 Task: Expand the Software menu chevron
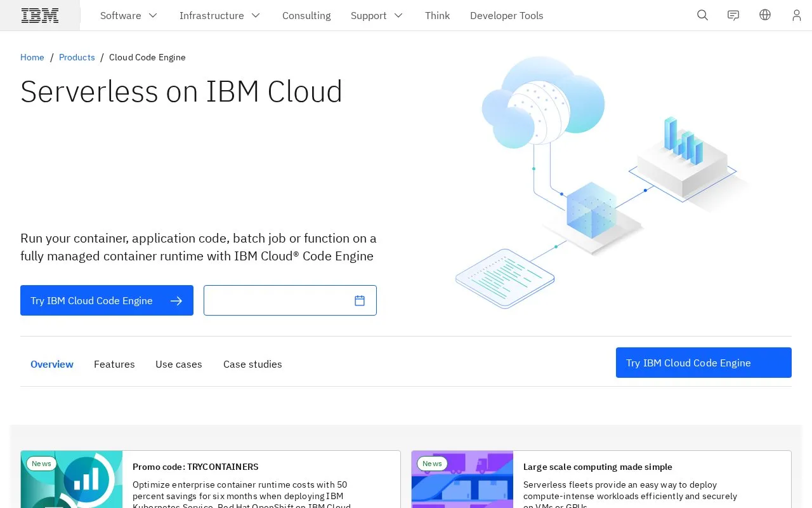click(x=153, y=15)
